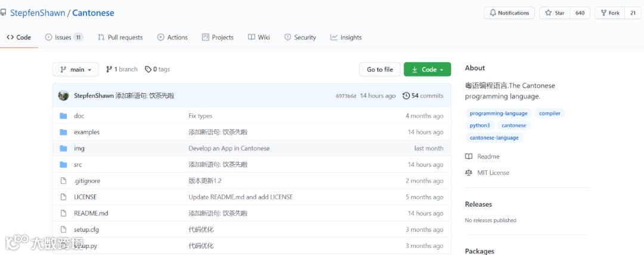The width and height of the screenshot is (644, 255).
Task: Open the Cantonese repository title link
Action: pos(93,13)
